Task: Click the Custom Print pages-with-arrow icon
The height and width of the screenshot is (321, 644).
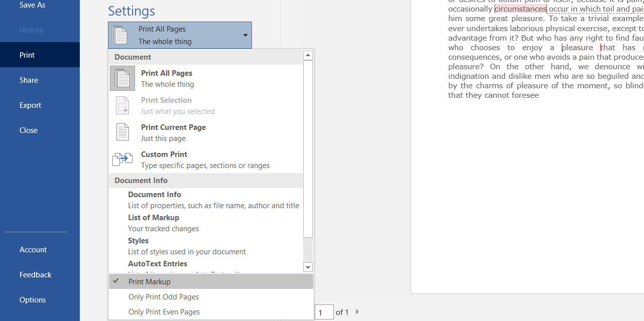Action: [122, 159]
